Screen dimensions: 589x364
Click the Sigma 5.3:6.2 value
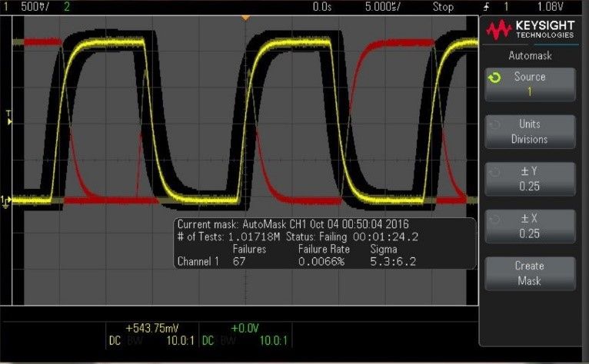(393, 262)
